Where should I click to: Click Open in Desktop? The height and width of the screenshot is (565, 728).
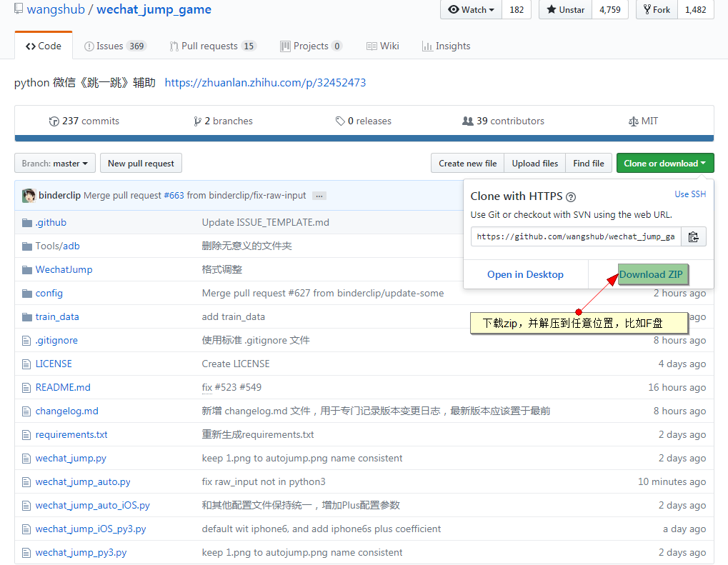point(525,274)
